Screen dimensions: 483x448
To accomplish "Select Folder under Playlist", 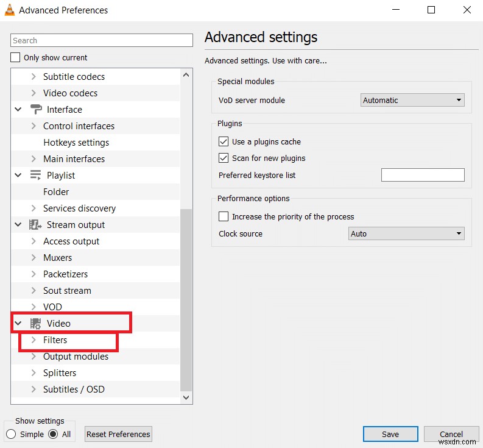I will [56, 192].
